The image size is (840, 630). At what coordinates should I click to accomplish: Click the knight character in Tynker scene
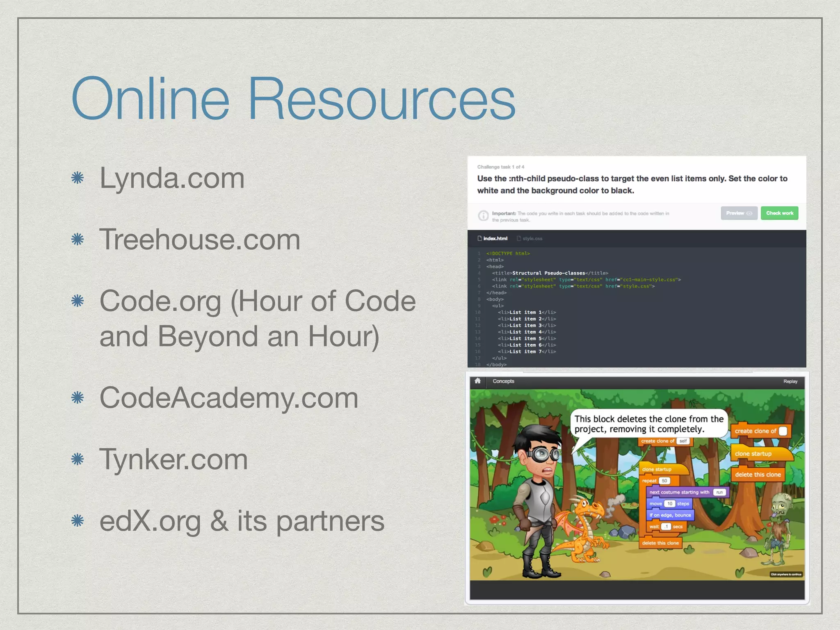(x=538, y=502)
